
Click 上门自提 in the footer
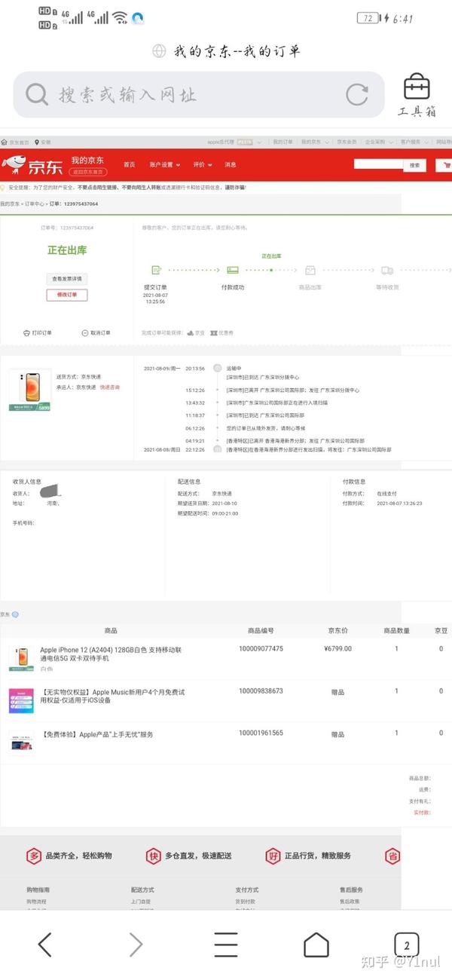141,902
